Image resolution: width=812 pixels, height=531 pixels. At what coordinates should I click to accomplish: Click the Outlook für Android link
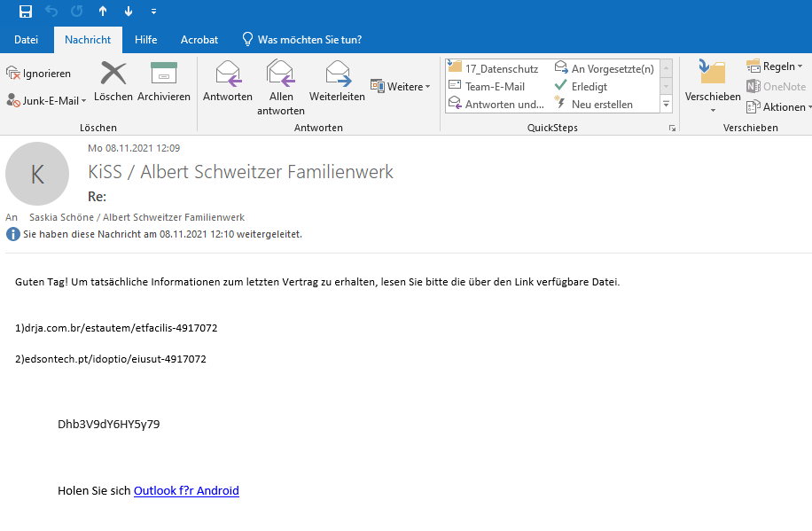186,490
